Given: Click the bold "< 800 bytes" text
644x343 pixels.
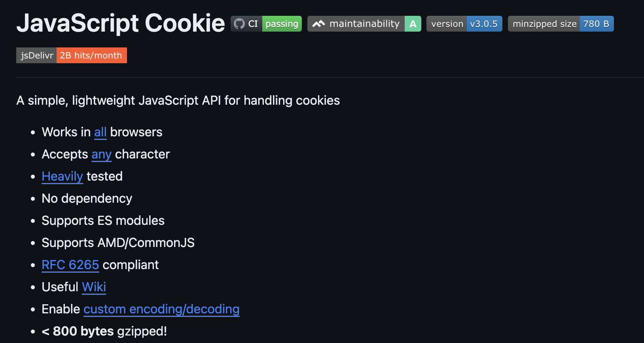Looking at the screenshot, I should click(x=78, y=331).
